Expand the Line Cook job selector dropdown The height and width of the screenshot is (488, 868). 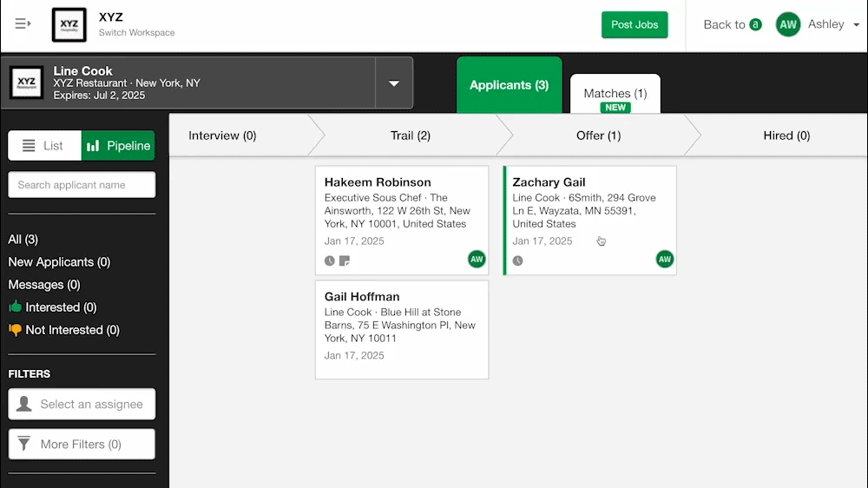click(394, 83)
